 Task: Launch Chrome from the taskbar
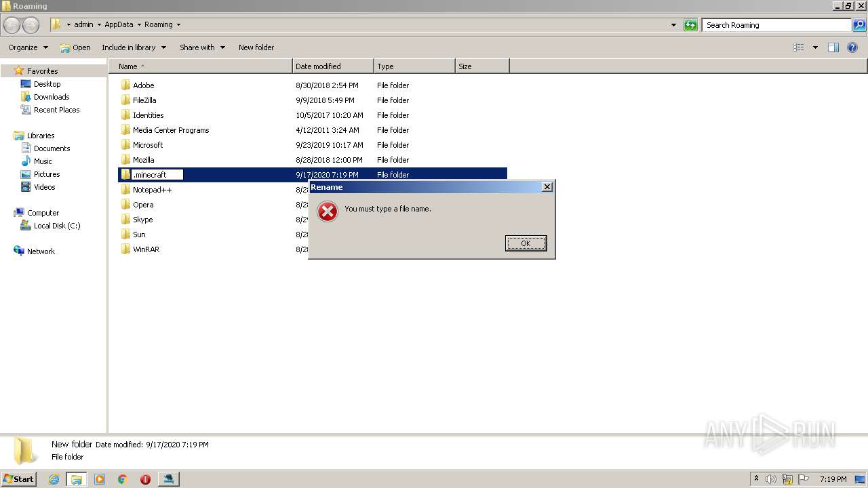[x=123, y=479]
